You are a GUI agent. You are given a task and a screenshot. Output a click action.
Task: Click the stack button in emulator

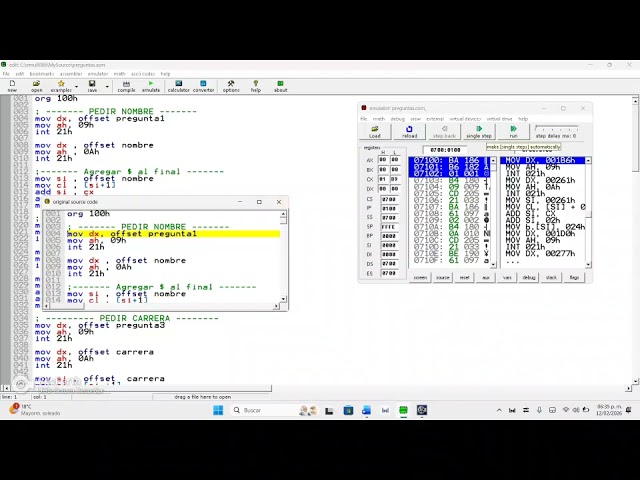(x=551, y=278)
